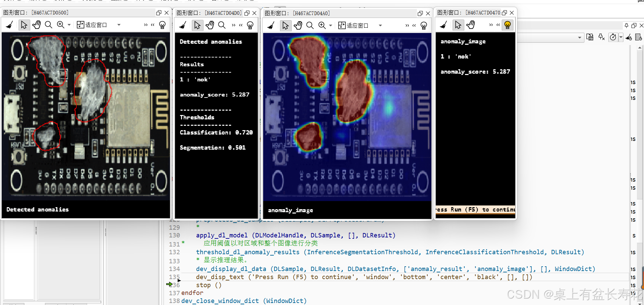The image size is (644, 305).
Task: Toggle the stopwatch button in the right panel toolbar
Action: click(613, 37)
